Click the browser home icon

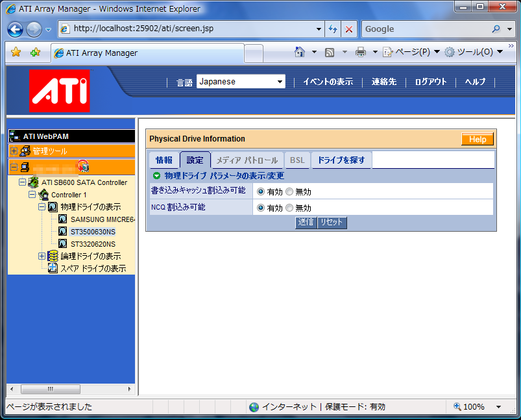click(x=299, y=52)
